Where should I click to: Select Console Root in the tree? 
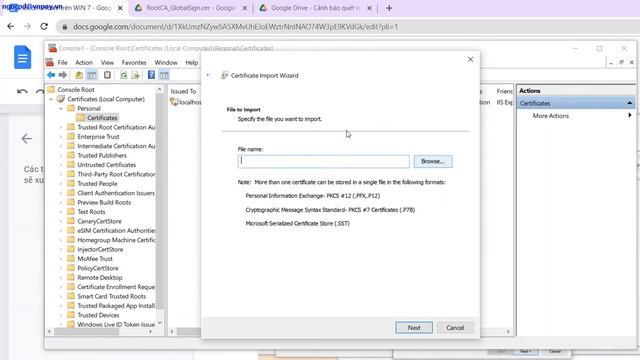76,90
